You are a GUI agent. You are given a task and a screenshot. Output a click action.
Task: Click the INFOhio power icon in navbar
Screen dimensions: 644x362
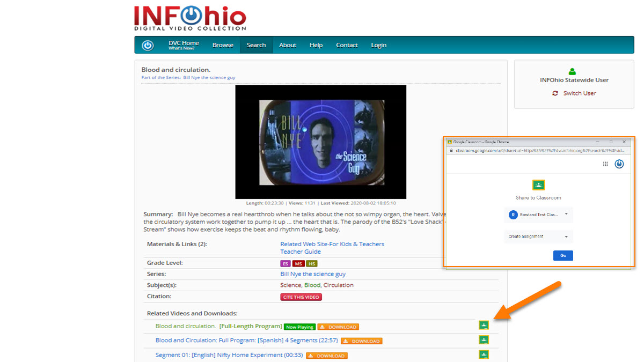[148, 46]
